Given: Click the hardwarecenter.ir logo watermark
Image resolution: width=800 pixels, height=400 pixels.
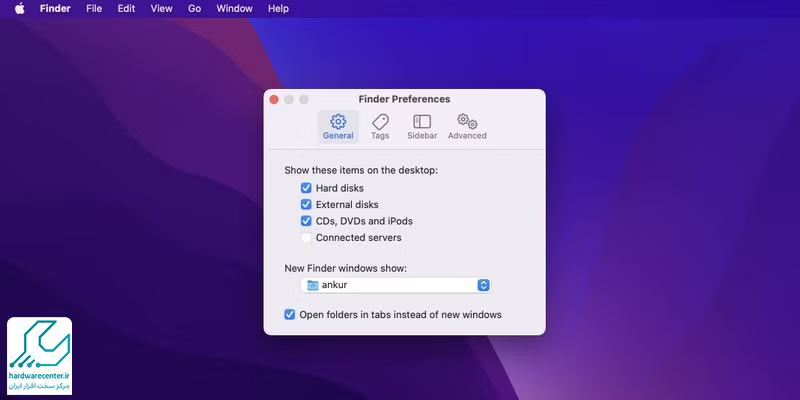Looking at the screenshot, I should coord(40,354).
